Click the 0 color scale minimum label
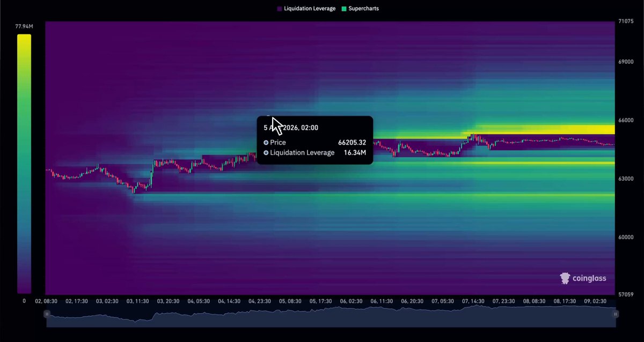The width and height of the screenshot is (644, 342). click(x=24, y=301)
